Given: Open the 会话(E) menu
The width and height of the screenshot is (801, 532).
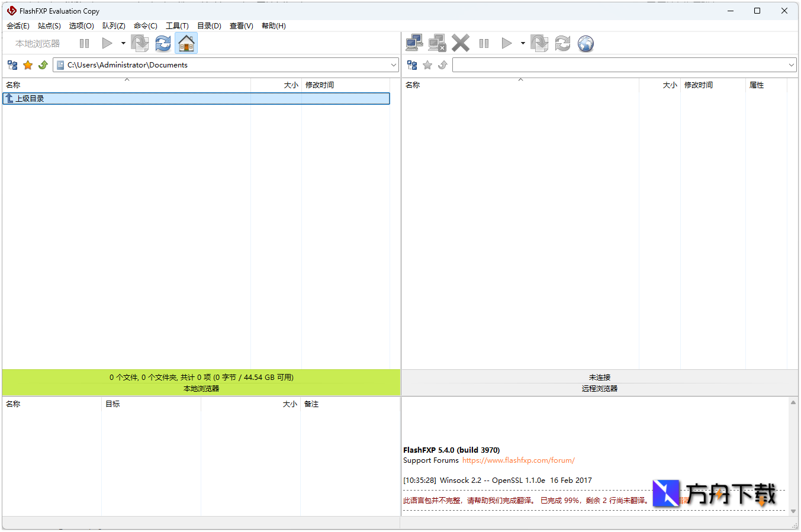Looking at the screenshot, I should pyautogui.click(x=18, y=26).
